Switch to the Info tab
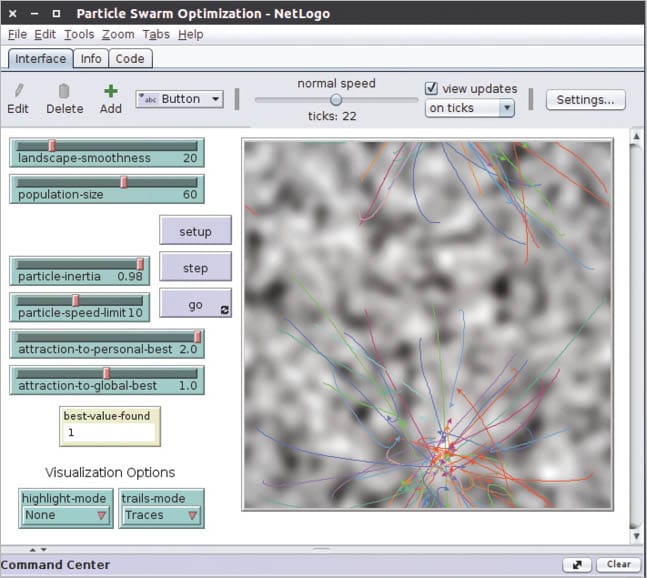This screenshot has width=647, height=578. pos(91,59)
